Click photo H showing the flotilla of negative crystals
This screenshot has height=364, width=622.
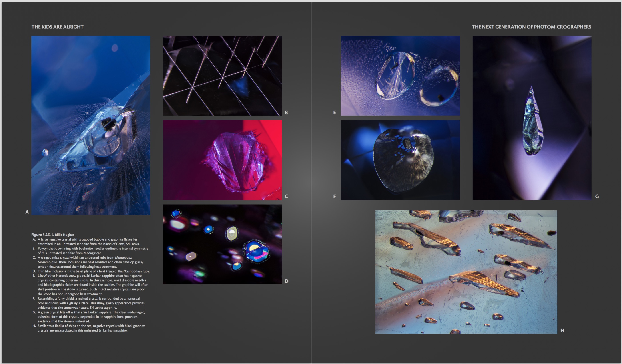pyautogui.click(x=466, y=272)
